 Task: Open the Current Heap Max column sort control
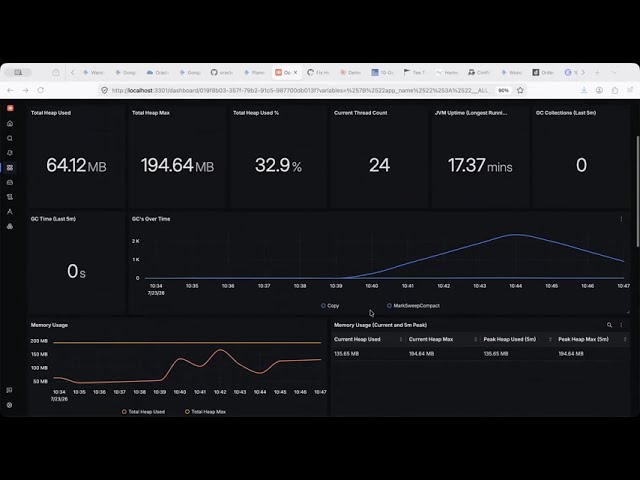pos(476,340)
